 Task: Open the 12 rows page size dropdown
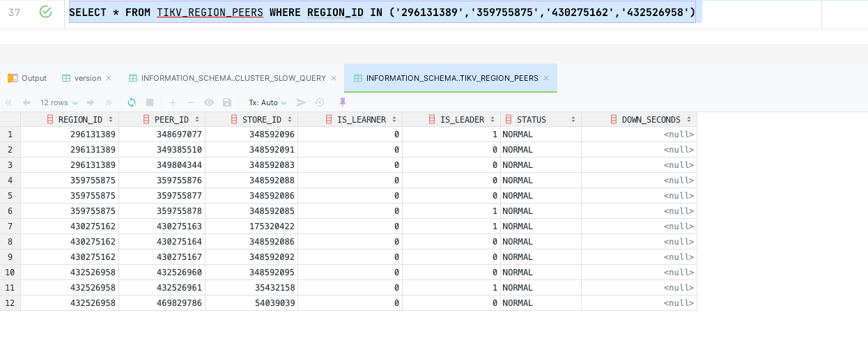pyautogui.click(x=59, y=102)
